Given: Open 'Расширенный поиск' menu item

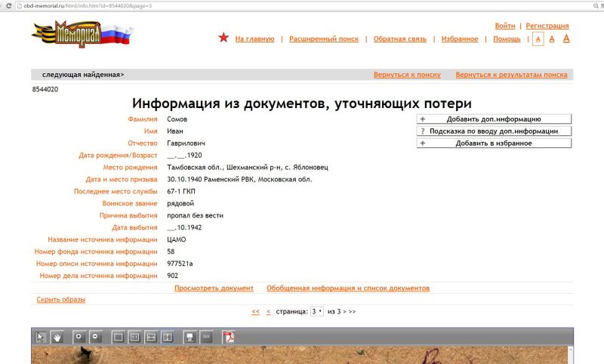Looking at the screenshot, I should coord(322,39).
